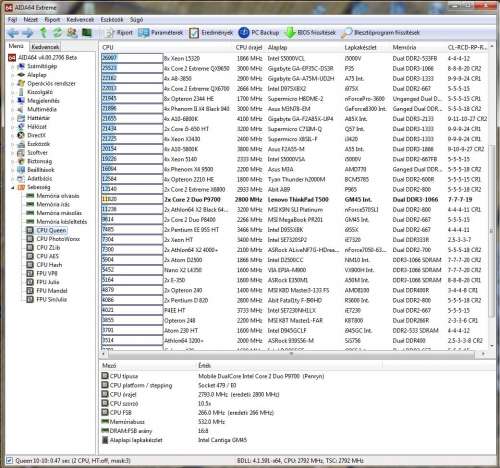Viewport: 500px width, 468px height.
Task: Open the Riport menu
Action: [x=52, y=20]
